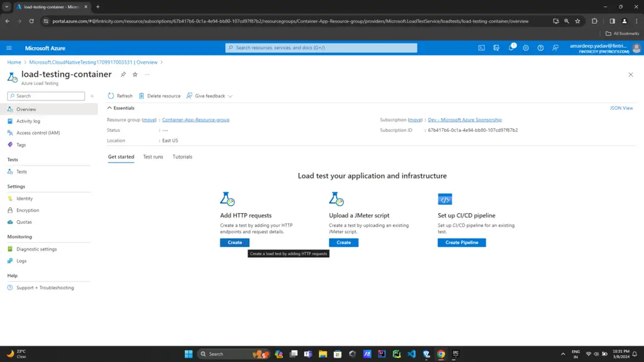Open the Tutorials tab

(182, 156)
